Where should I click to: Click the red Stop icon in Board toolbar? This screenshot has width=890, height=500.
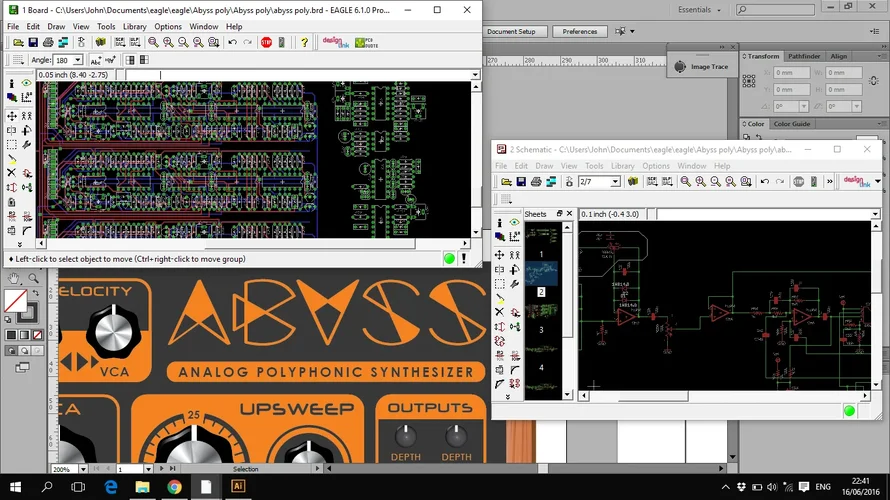(x=266, y=43)
